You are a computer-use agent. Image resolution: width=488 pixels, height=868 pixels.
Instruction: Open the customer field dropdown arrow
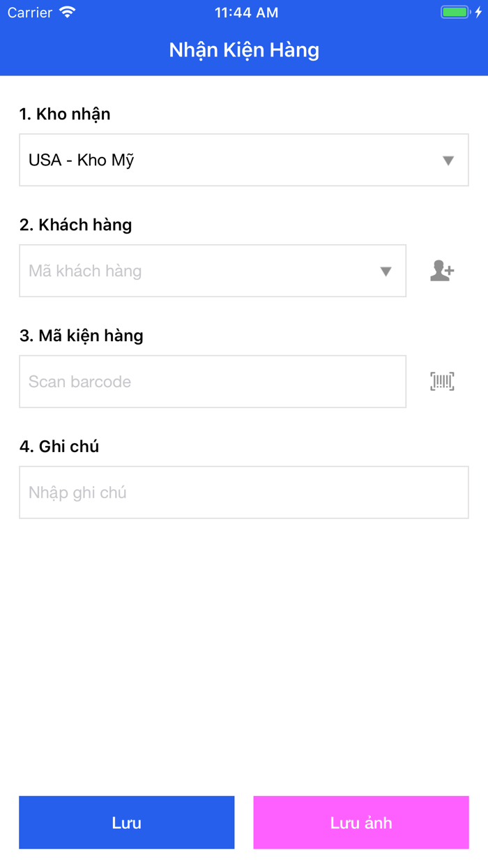click(387, 271)
